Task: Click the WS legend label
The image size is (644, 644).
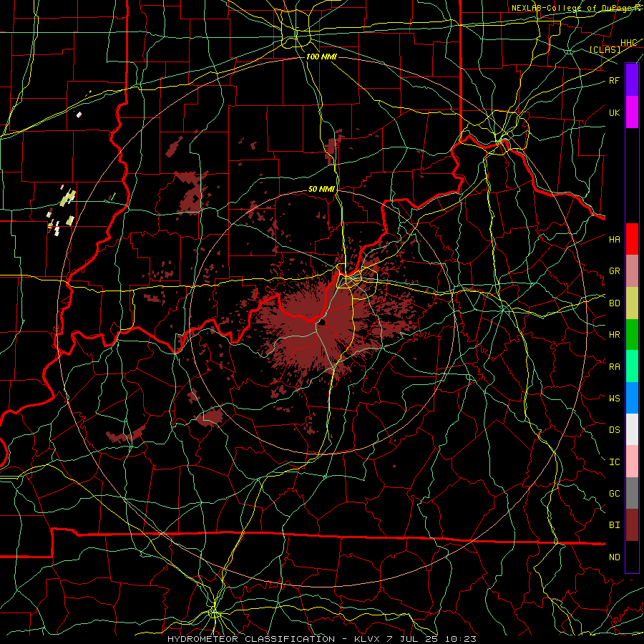Action: click(x=614, y=398)
